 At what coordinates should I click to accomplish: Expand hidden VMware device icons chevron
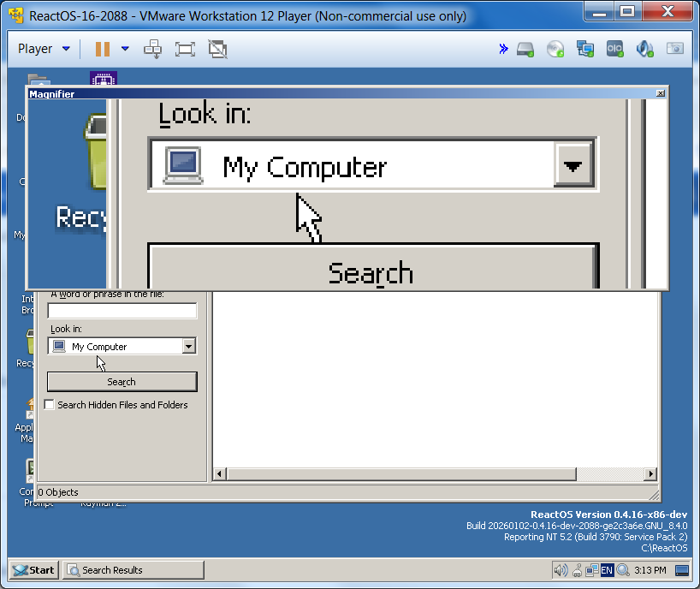click(x=503, y=49)
